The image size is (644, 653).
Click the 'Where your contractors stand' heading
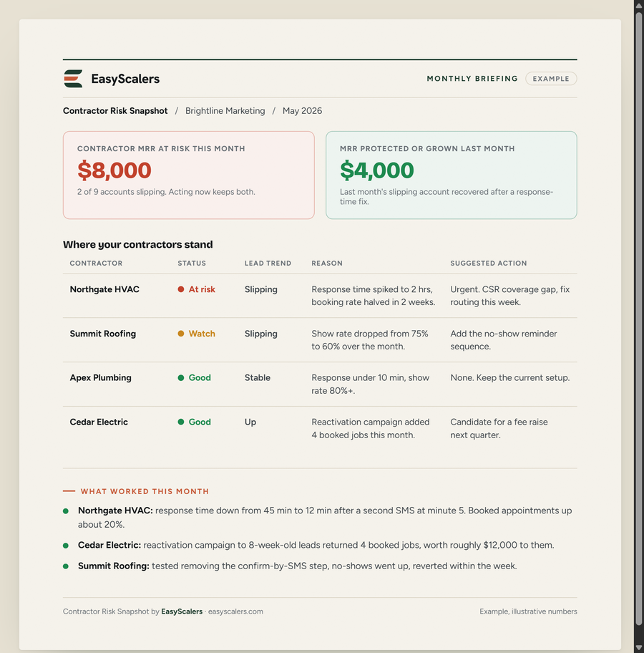coord(138,244)
